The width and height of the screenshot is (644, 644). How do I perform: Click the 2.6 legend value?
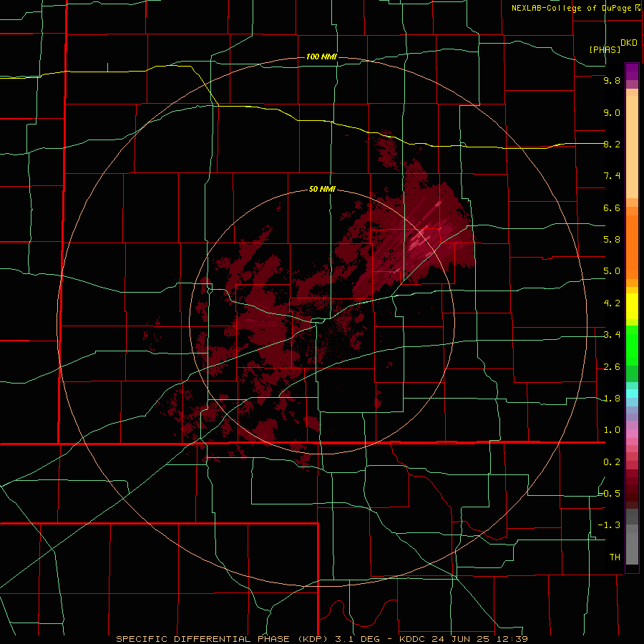(x=612, y=367)
